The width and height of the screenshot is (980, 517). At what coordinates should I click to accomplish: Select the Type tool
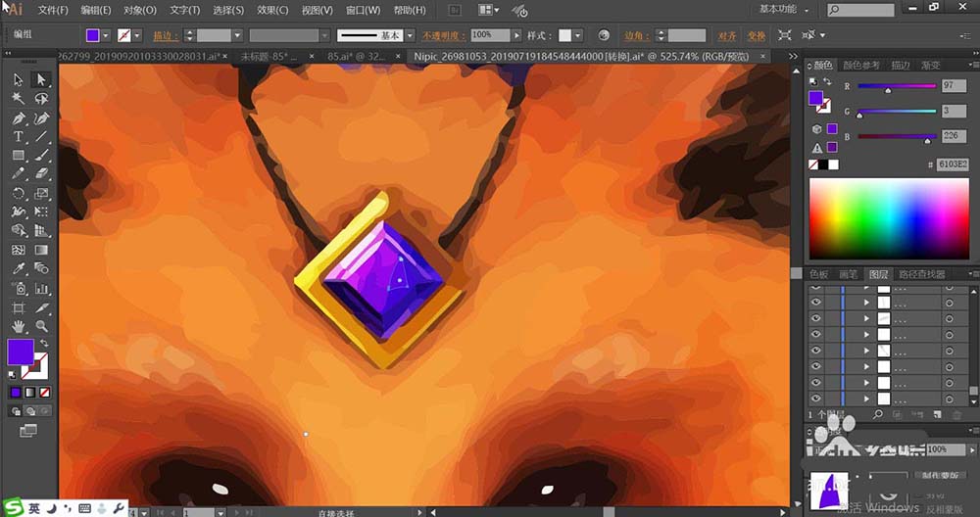pos(18,137)
